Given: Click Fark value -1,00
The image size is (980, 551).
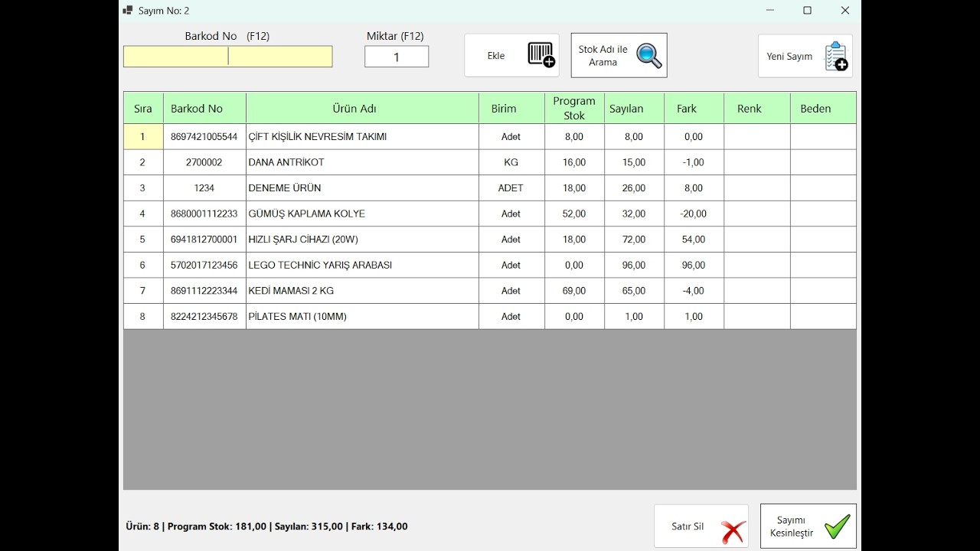Looking at the screenshot, I should 694,162.
